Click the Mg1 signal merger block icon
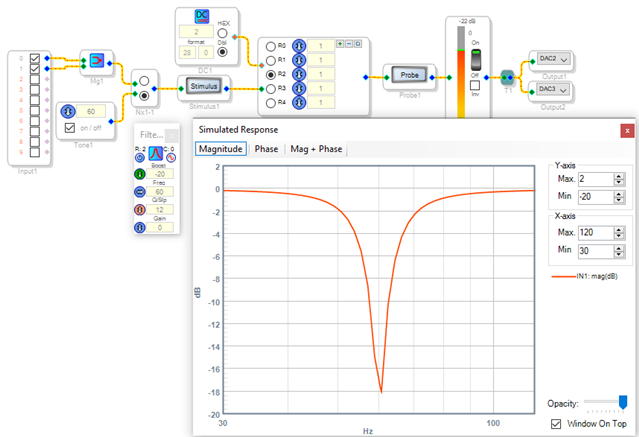639x437 pixels. 97,60
